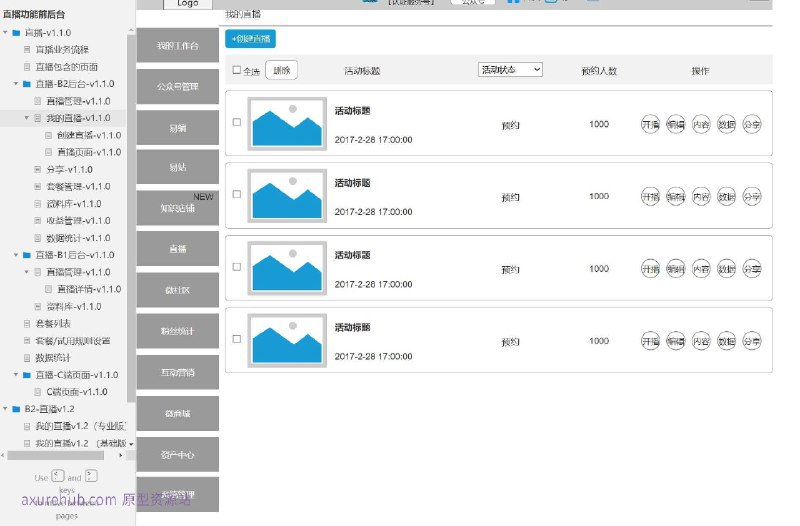This screenshot has width=800, height=526.
Task: Check the 全选 select-all checkbox
Action: 237,70
